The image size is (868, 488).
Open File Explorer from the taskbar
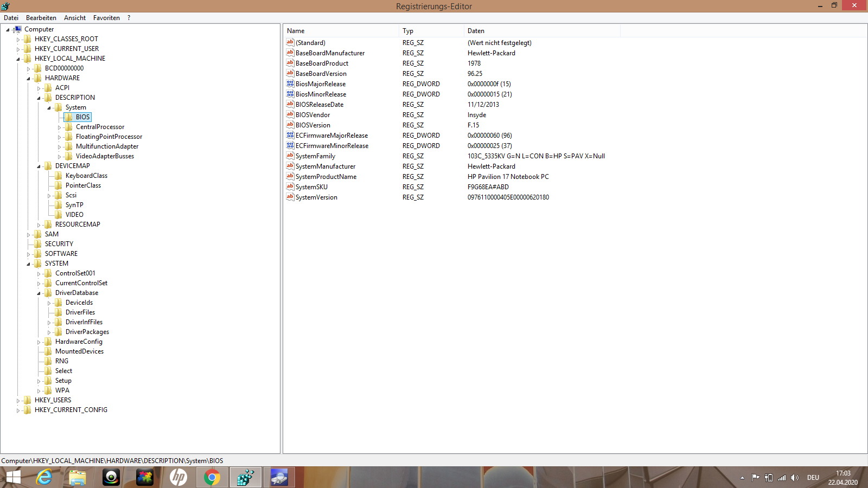point(78,477)
